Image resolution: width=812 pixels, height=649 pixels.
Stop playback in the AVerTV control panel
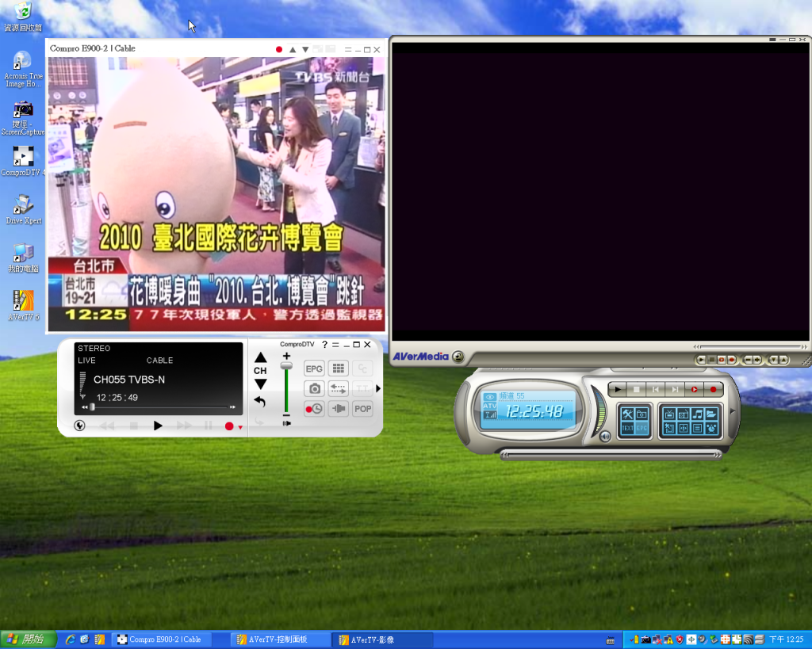pyautogui.click(x=637, y=389)
